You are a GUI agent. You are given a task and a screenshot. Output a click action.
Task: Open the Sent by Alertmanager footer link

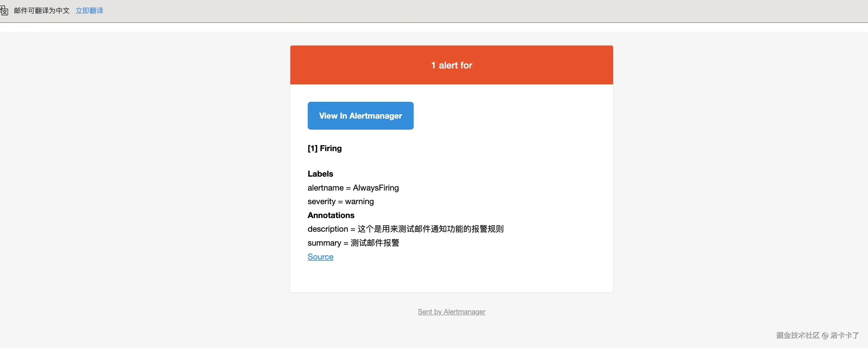[x=451, y=311]
